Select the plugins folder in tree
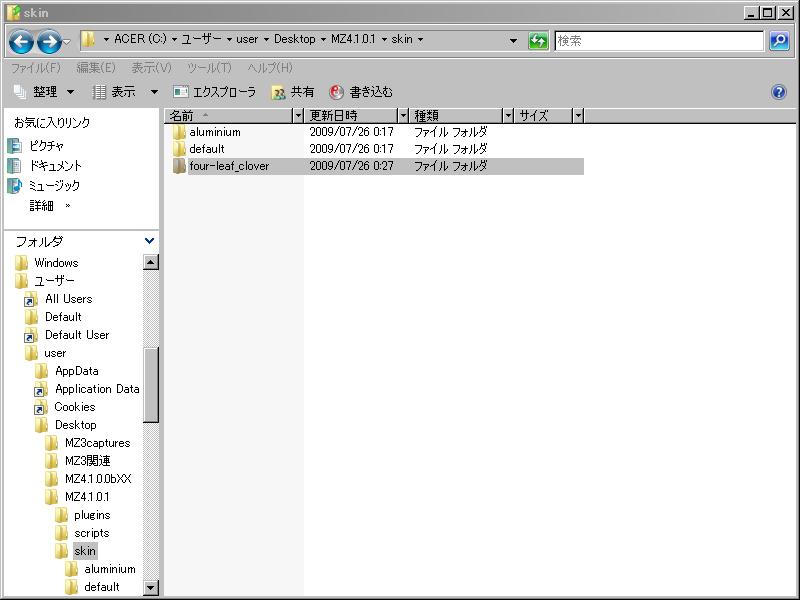Image resolution: width=800 pixels, height=600 pixels. (x=92, y=515)
